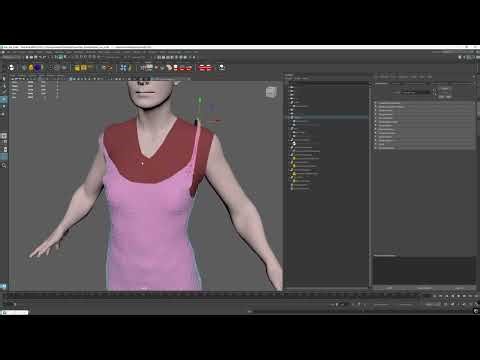This screenshot has width=480, height=360.
Task: Grab the green Y-axis manipulator handle
Action: pyautogui.click(x=199, y=100)
